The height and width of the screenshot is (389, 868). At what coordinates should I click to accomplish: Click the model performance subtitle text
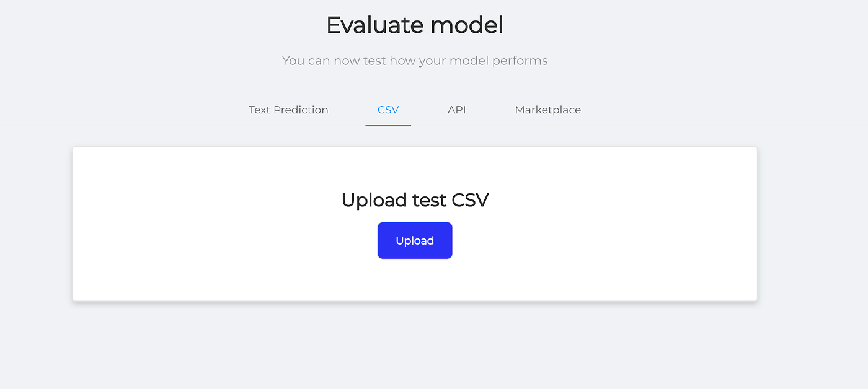415,60
